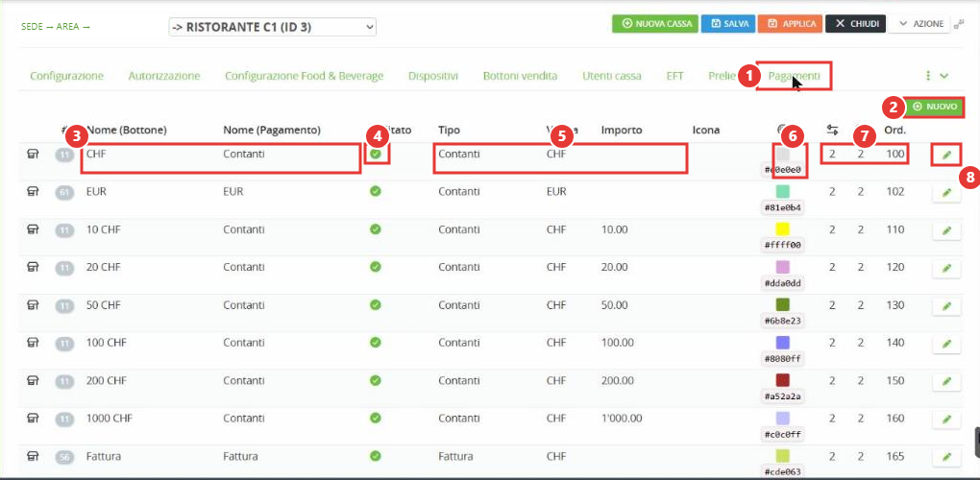Click the ID badge of the Fattura row
The image size is (980, 480).
click(65, 457)
